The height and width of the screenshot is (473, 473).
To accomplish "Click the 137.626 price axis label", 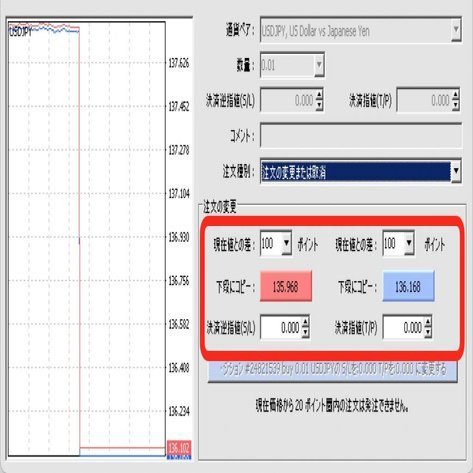I will (x=179, y=63).
